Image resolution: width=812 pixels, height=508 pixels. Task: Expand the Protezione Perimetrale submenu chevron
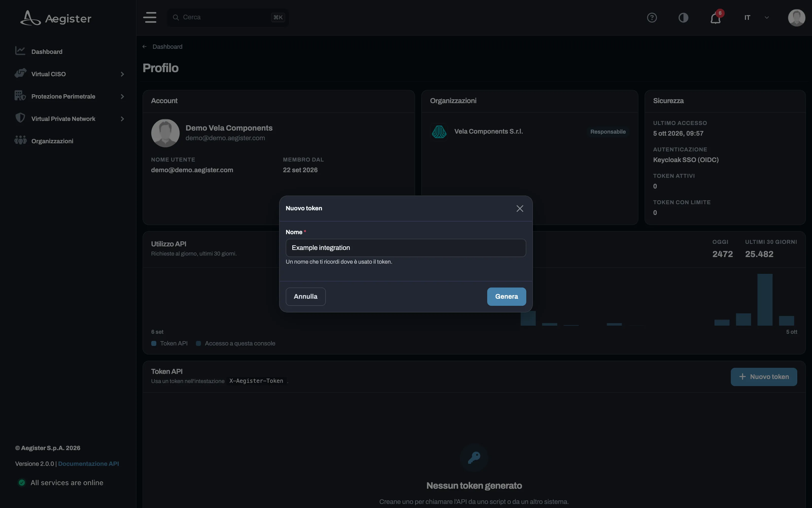[123, 97]
